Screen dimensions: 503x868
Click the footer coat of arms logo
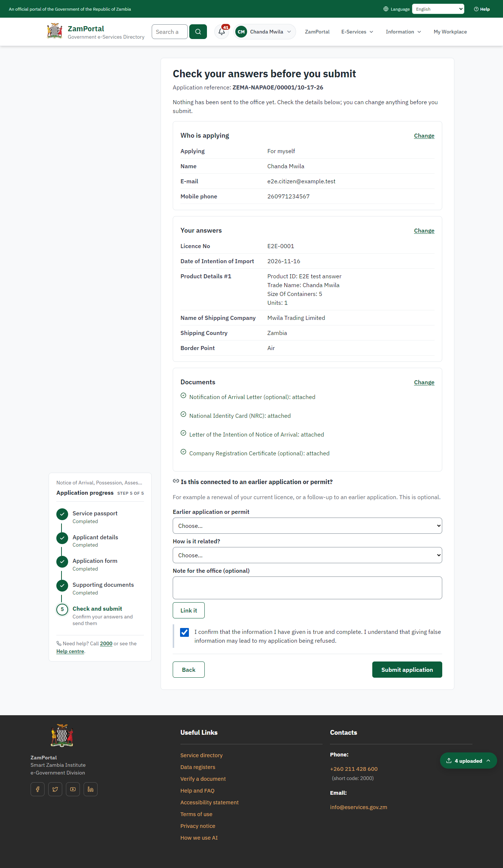tap(62, 735)
